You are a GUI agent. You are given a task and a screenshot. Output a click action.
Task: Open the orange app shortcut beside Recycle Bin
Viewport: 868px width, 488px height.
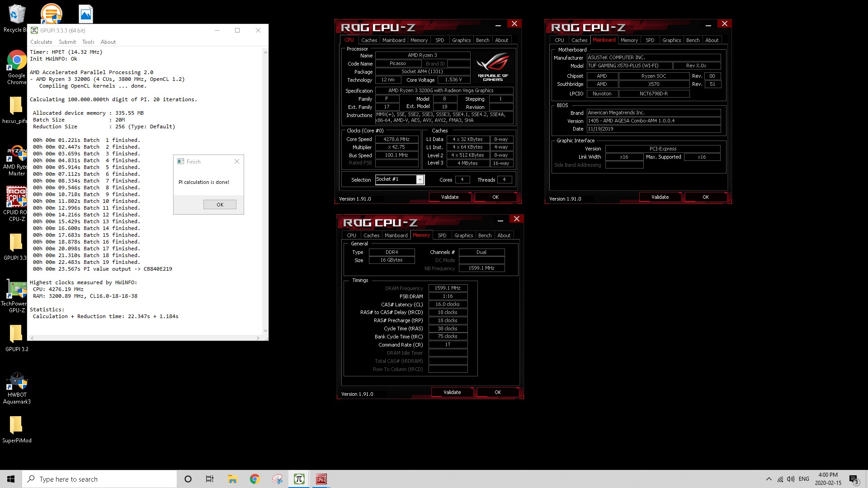(51, 13)
